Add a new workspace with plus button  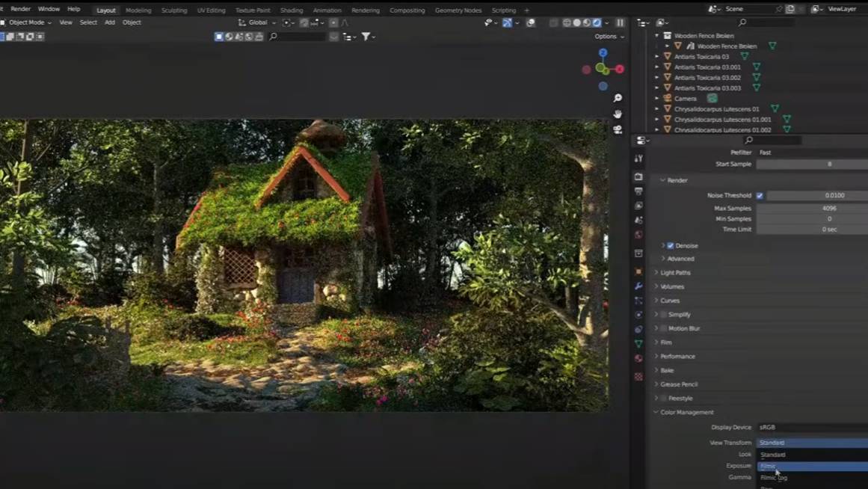(x=526, y=10)
